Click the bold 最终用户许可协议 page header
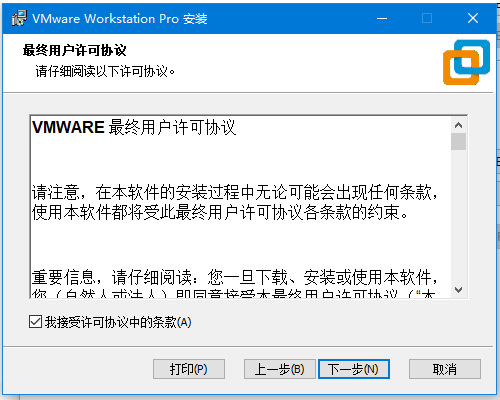Viewport: 500px width, 400px height. click(75, 51)
